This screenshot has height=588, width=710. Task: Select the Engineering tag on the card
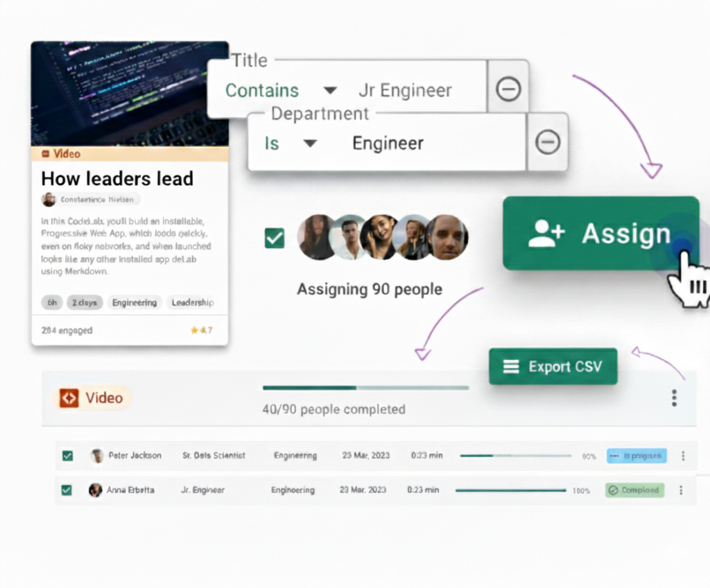pyautogui.click(x=134, y=302)
